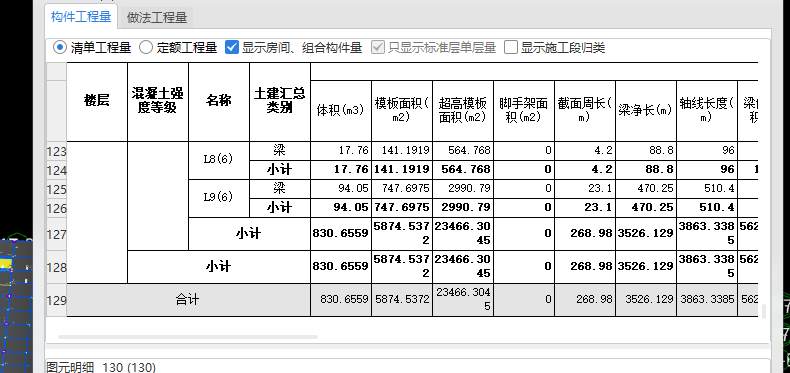Click 楼层 column header
The image size is (790, 373).
pos(97,101)
